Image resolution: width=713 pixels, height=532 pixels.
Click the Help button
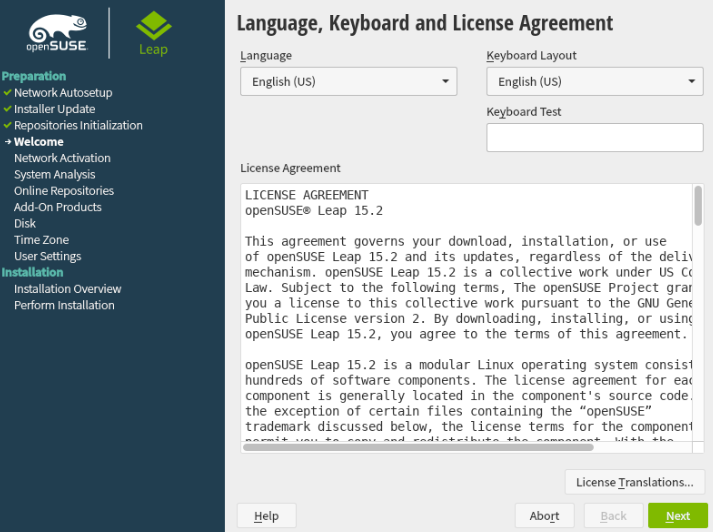click(x=266, y=516)
